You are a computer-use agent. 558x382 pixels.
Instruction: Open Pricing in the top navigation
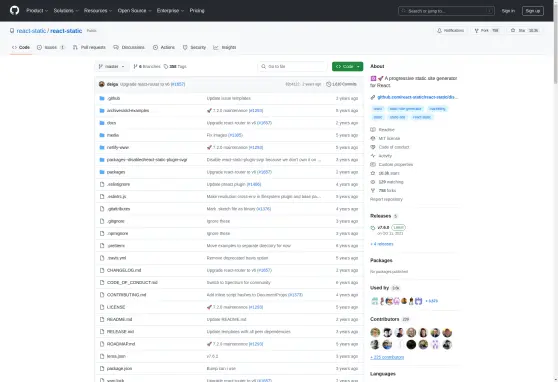point(197,11)
